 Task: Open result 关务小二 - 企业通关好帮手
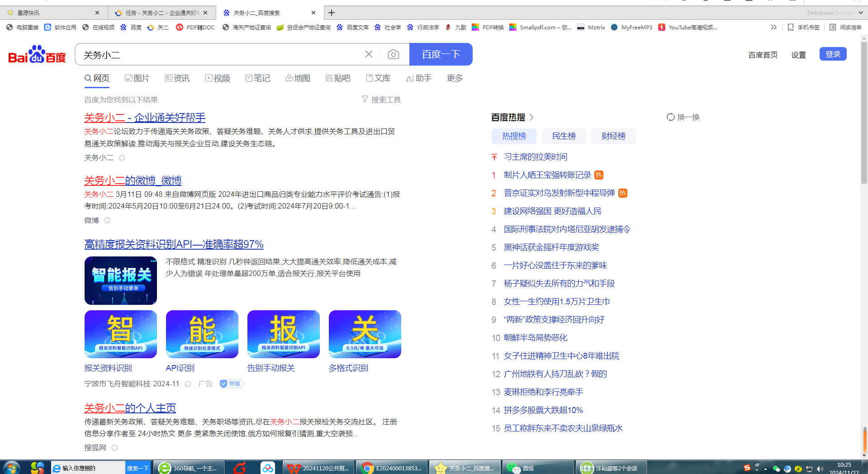[145, 118]
